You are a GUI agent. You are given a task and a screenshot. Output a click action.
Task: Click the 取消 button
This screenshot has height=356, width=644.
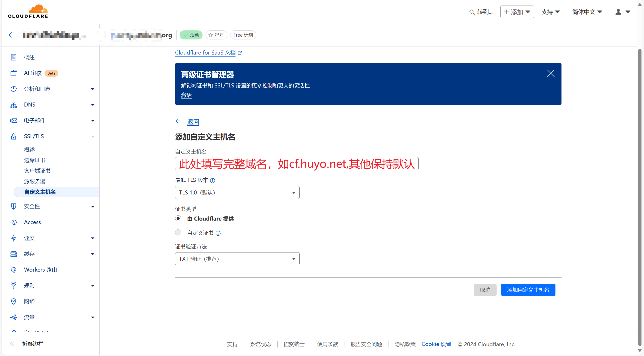[485, 290]
